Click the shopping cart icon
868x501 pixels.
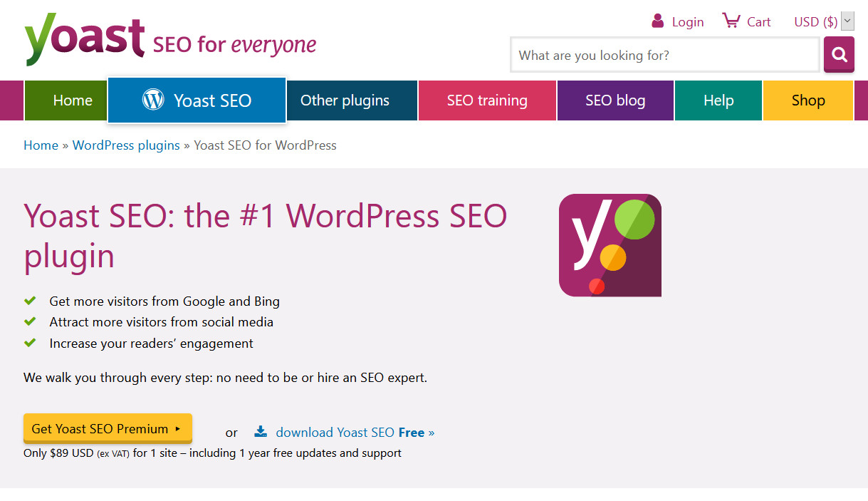point(731,21)
